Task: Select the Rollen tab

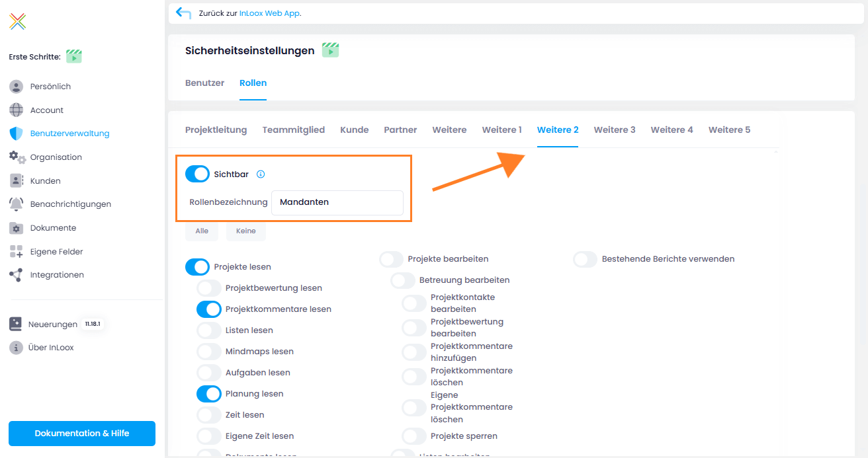Action: tap(253, 83)
